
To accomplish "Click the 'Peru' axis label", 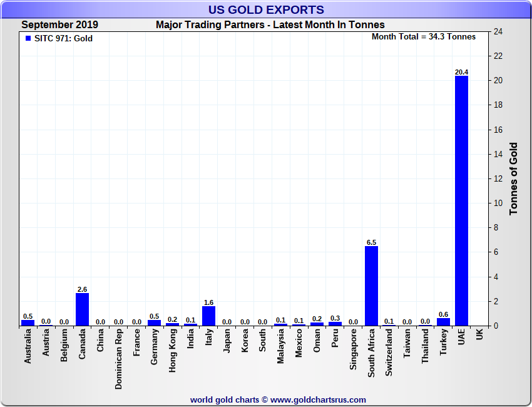I will click(335, 338).
